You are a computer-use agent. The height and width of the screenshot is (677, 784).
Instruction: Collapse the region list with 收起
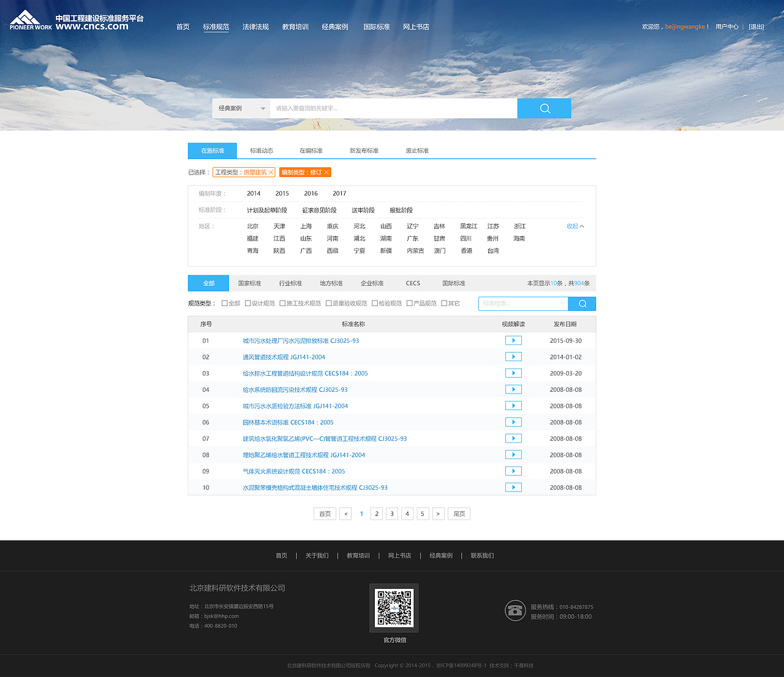coord(575,226)
